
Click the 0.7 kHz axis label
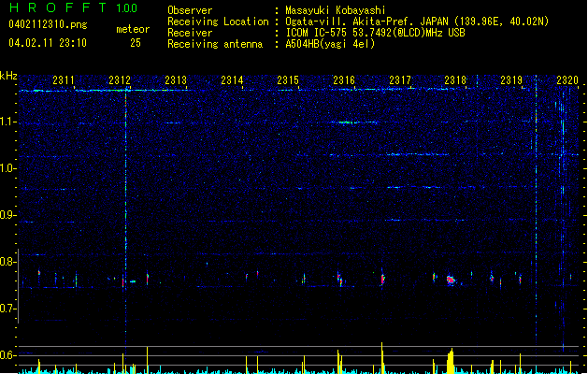coord(8,309)
